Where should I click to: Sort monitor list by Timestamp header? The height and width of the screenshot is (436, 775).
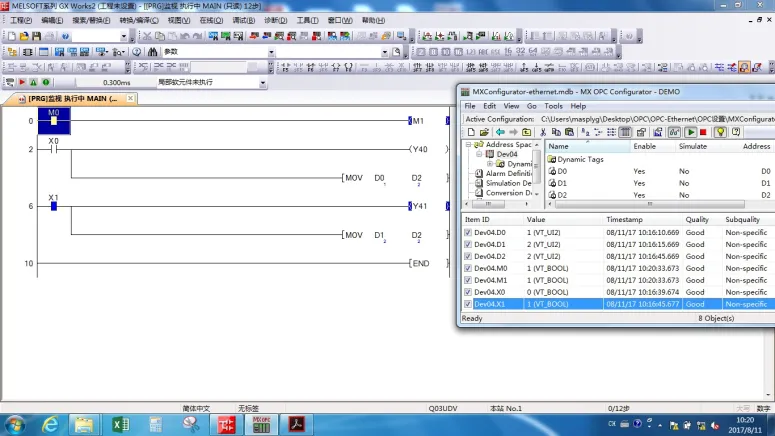(642, 219)
